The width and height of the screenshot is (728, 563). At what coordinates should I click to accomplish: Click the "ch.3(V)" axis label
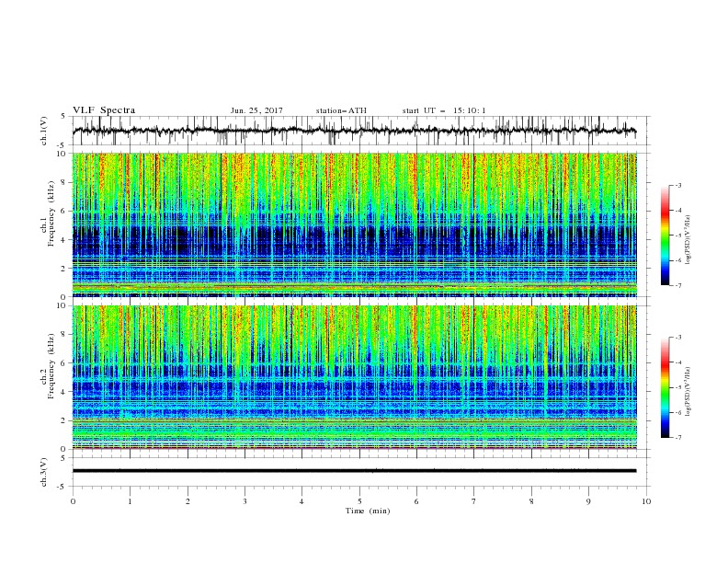44,472
